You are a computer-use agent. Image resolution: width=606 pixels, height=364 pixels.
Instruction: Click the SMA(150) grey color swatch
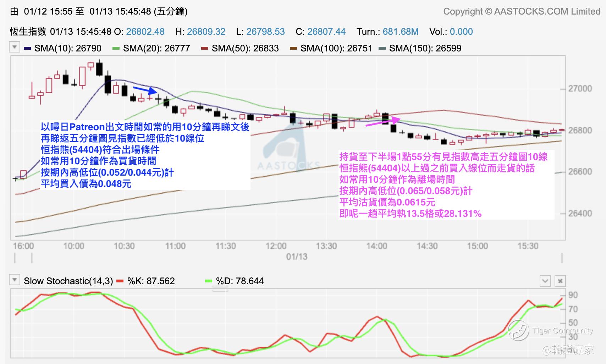tap(382, 48)
